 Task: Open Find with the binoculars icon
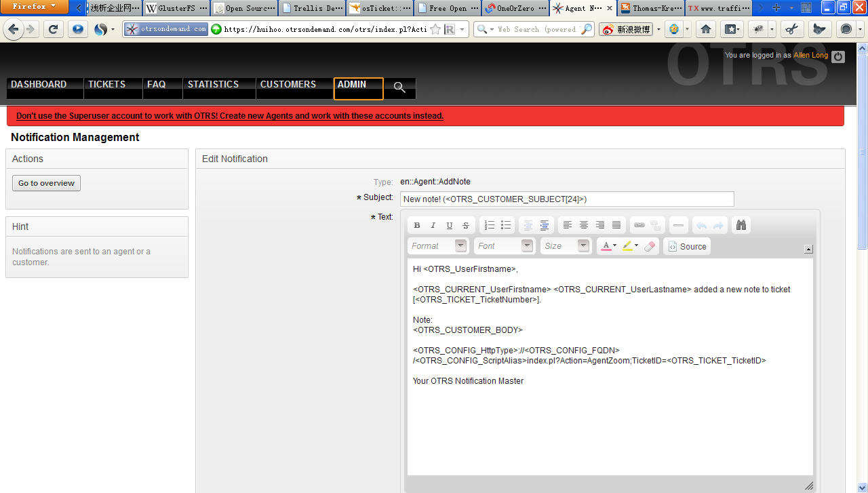click(x=741, y=225)
